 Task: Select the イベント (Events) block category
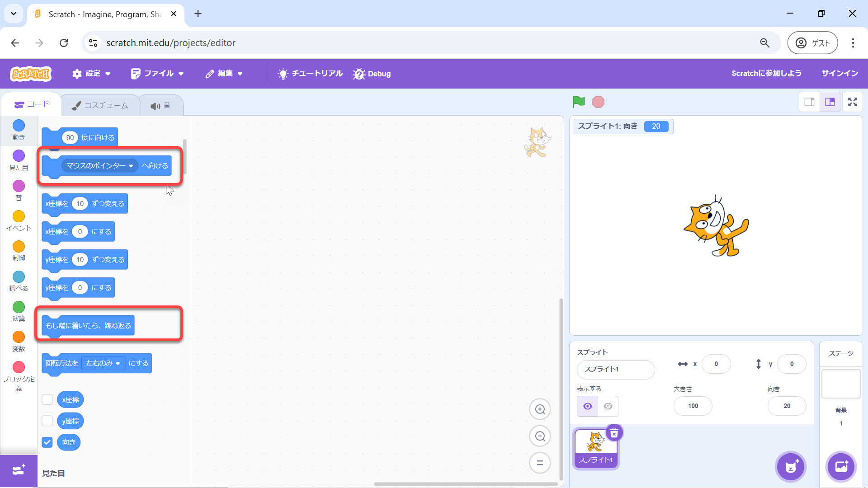click(x=19, y=221)
